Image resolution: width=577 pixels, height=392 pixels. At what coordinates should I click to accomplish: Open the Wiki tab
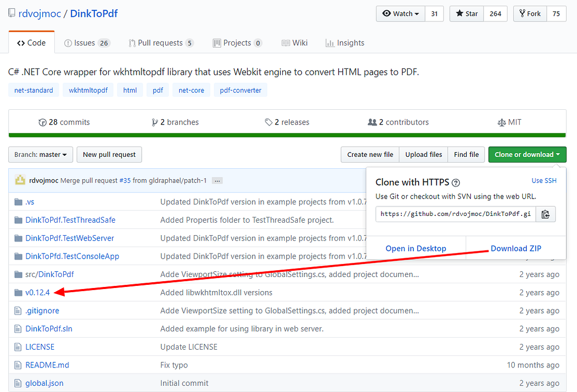[294, 42]
